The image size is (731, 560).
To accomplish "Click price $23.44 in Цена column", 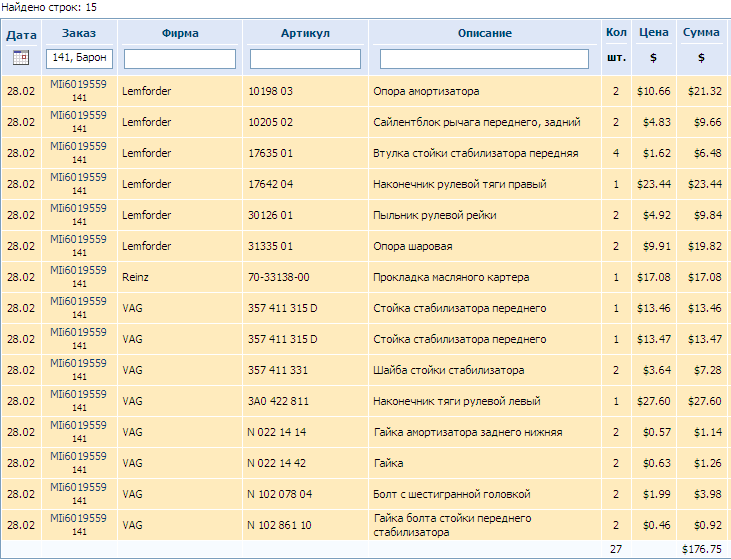I will tap(654, 184).
